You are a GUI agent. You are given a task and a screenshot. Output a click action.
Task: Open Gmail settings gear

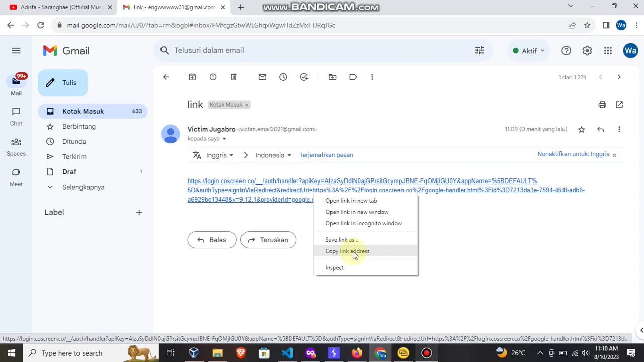point(587,50)
